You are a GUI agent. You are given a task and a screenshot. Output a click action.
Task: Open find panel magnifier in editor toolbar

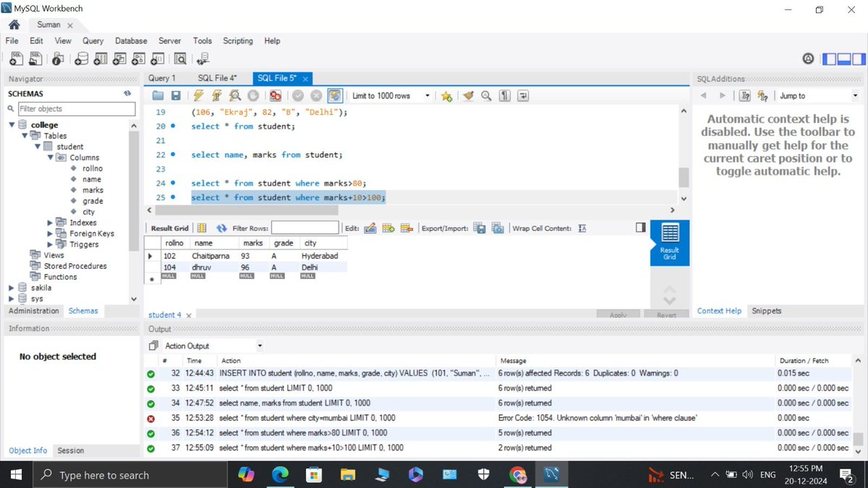point(486,95)
